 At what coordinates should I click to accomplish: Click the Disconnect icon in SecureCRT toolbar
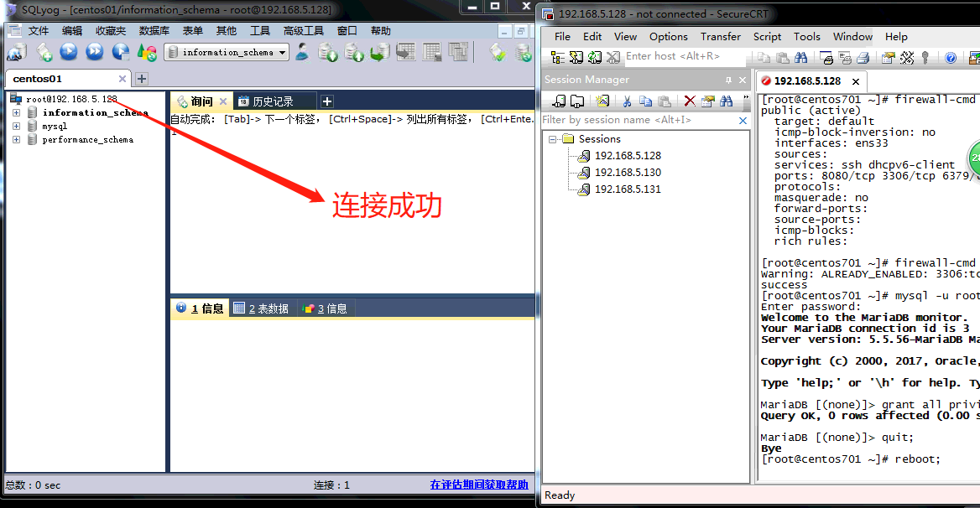[613, 57]
